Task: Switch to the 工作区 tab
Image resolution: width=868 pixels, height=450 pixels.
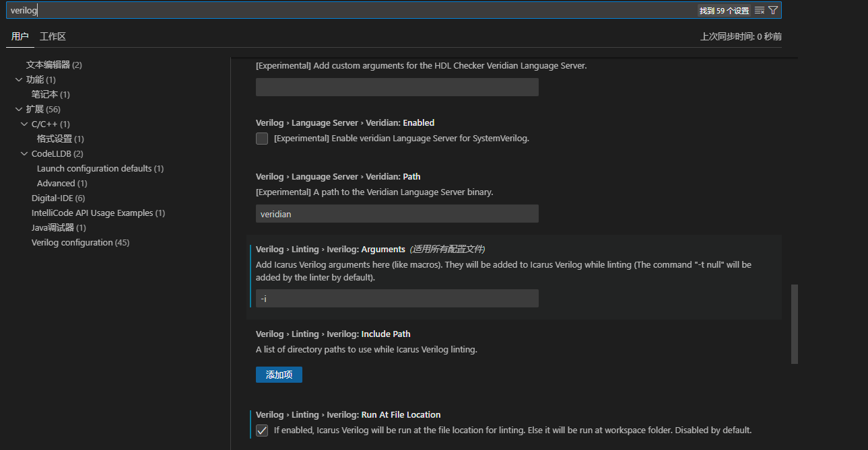Action: coord(53,36)
